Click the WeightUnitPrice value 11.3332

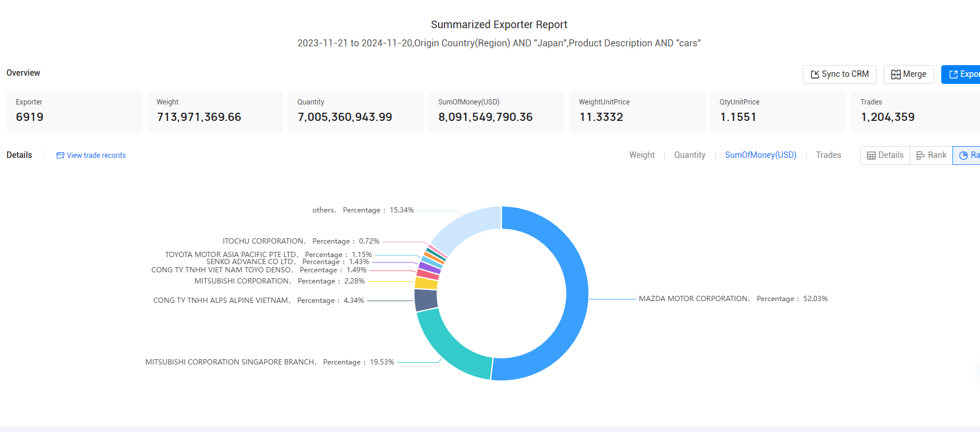pyautogui.click(x=601, y=117)
